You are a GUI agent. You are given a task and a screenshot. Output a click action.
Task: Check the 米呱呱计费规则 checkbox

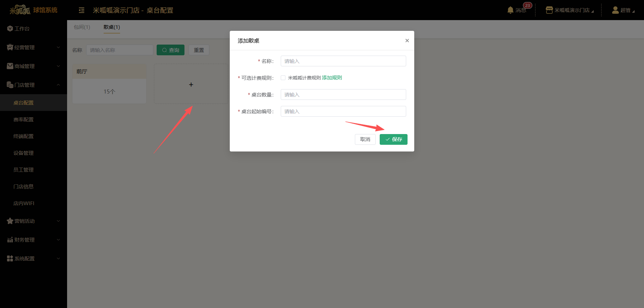coord(283,78)
